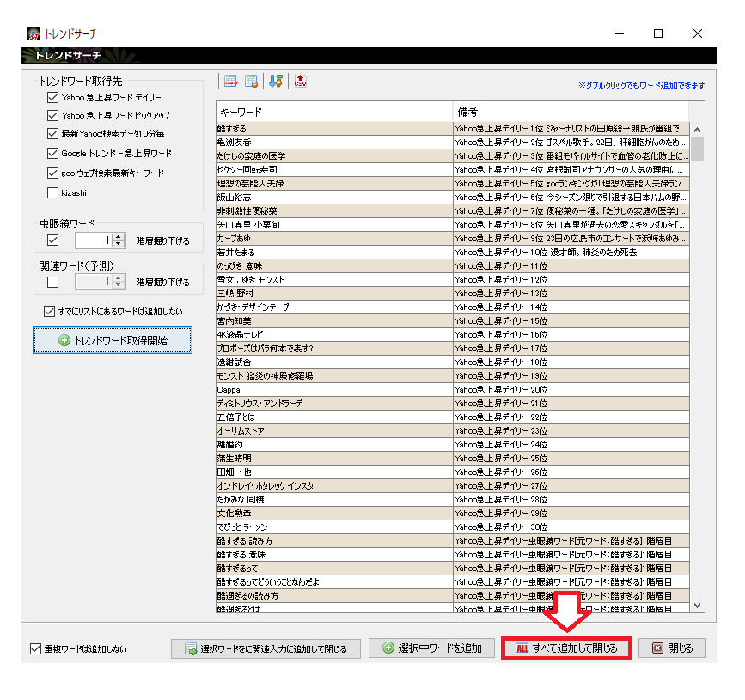Image resolution: width=745 pixels, height=700 pixels.
Task: Select the 4K液晶テレビ row
Action: click(453, 335)
